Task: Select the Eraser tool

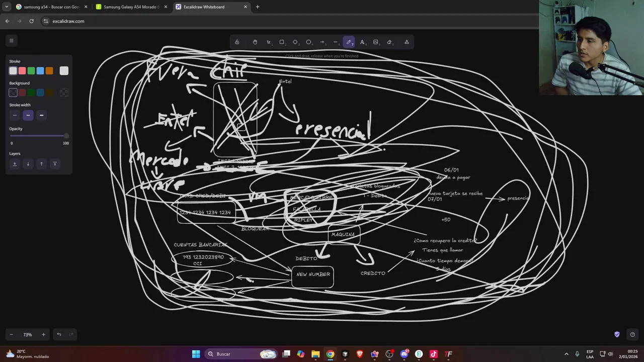Action: (389, 42)
